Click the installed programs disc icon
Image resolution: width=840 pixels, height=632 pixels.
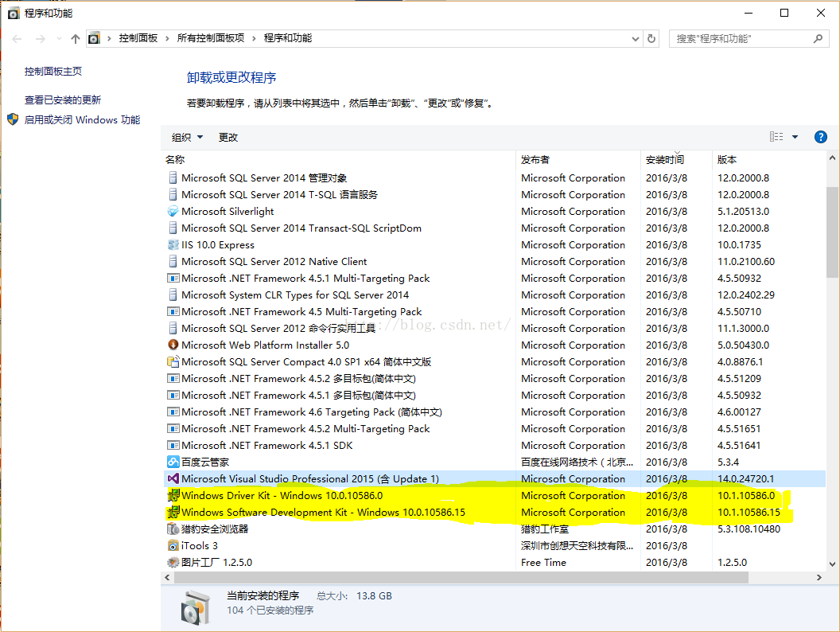(x=195, y=607)
